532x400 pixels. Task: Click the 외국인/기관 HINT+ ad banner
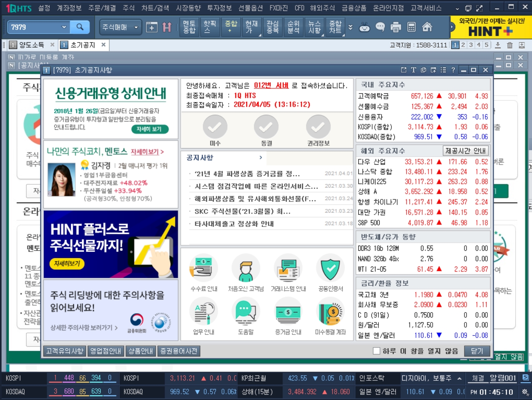click(491, 27)
